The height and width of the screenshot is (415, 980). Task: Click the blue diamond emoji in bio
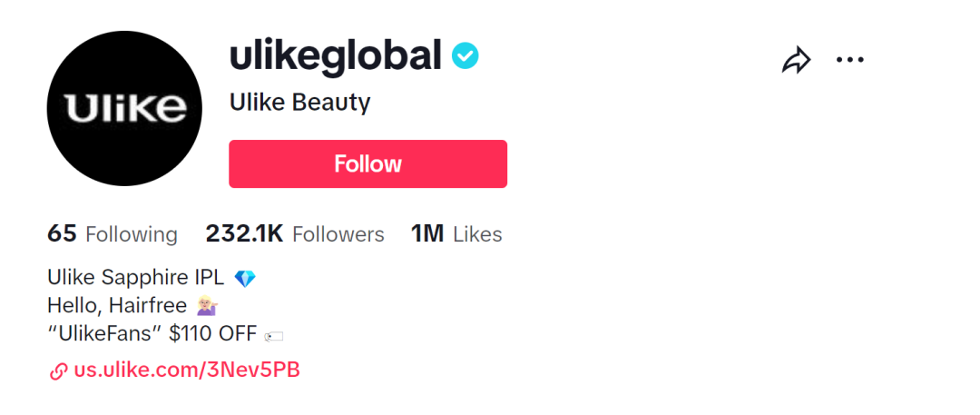[x=245, y=279]
